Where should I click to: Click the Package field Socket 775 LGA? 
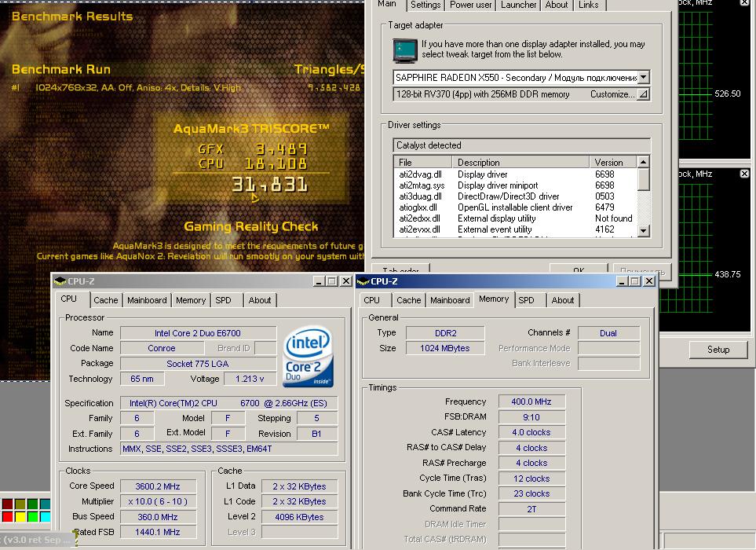198,364
